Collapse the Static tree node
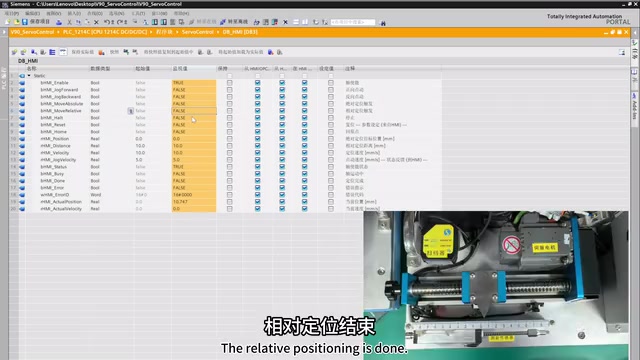Image resolution: width=640 pixels, height=360 pixels. [x=29, y=76]
